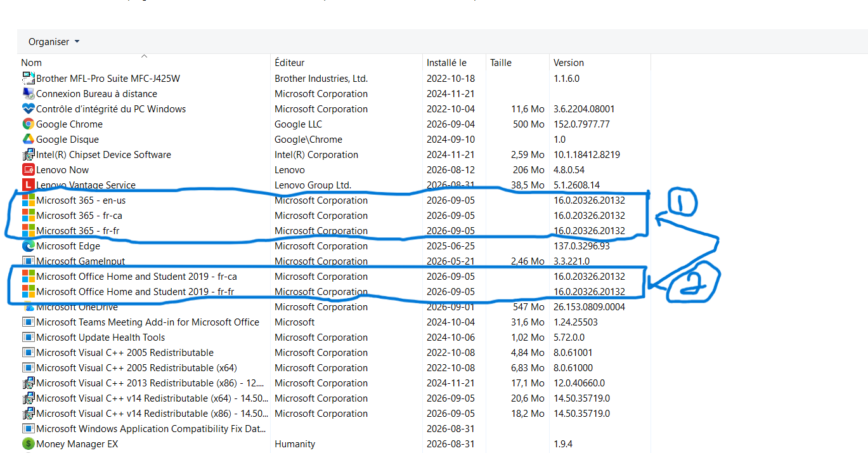
Task: Select the Google Disque drive icon
Action: coord(28,140)
